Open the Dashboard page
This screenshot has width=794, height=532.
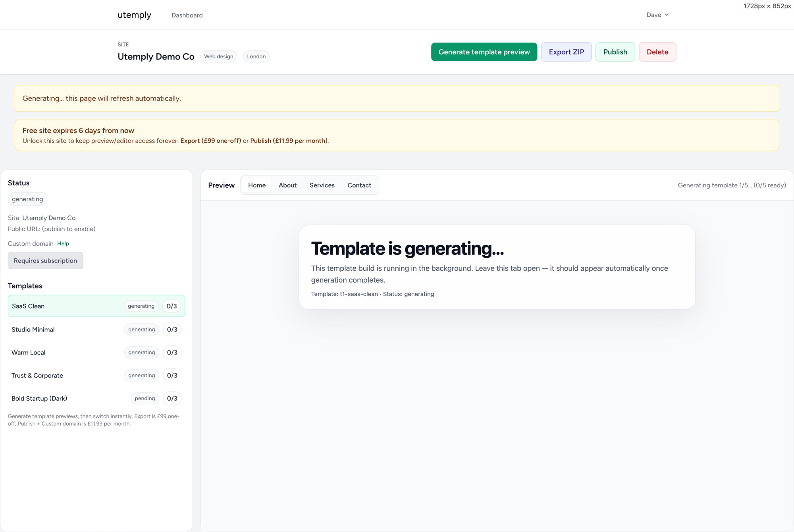[x=187, y=15]
